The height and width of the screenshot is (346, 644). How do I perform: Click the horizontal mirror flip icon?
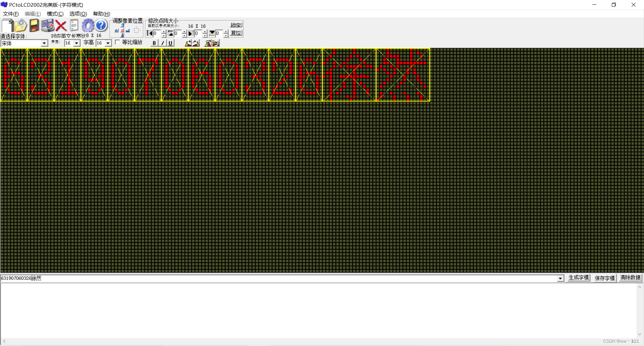point(208,43)
